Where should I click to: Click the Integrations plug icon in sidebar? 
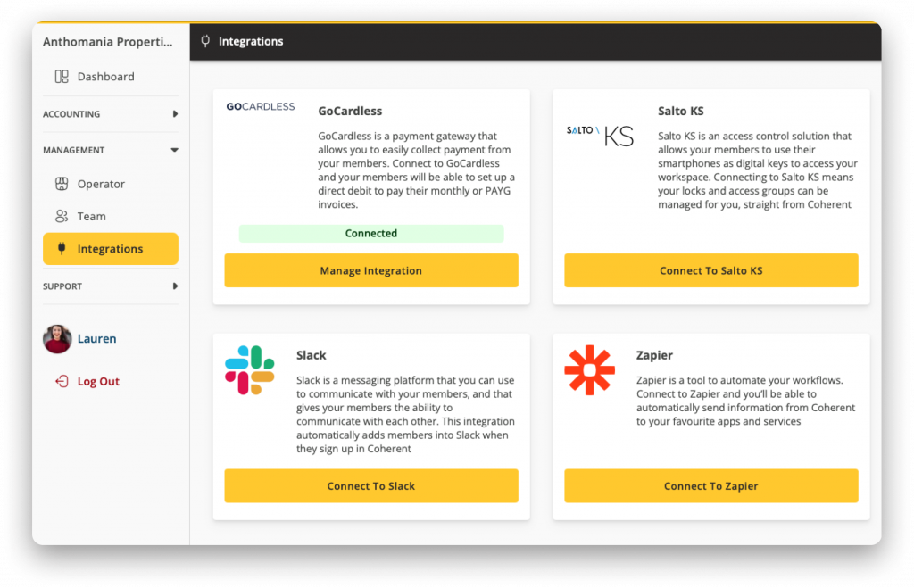pos(62,249)
